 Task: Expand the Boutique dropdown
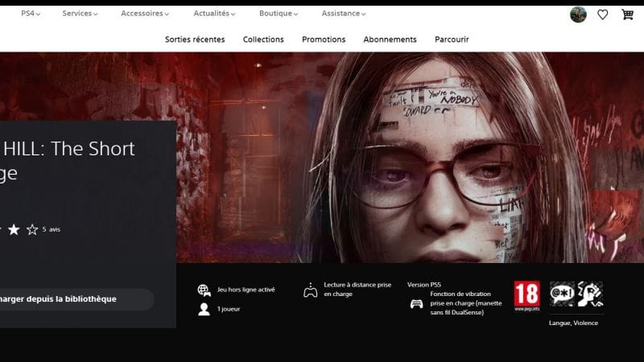[x=278, y=14]
